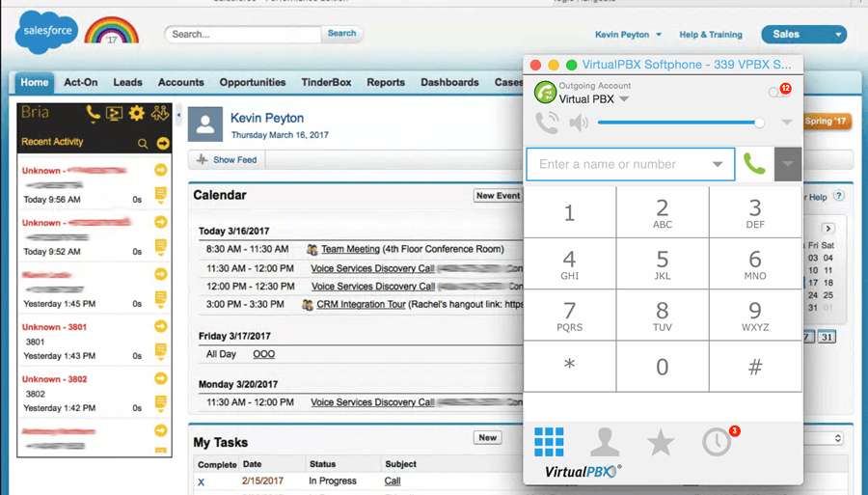868x495 pixels.
Task: Dial the 0 key on keypad
Action: [662, 367]
